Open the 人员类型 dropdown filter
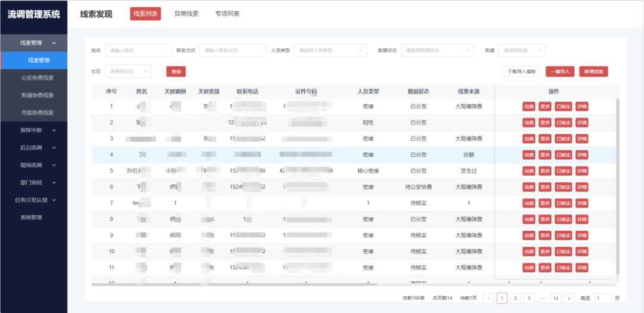 330,51
